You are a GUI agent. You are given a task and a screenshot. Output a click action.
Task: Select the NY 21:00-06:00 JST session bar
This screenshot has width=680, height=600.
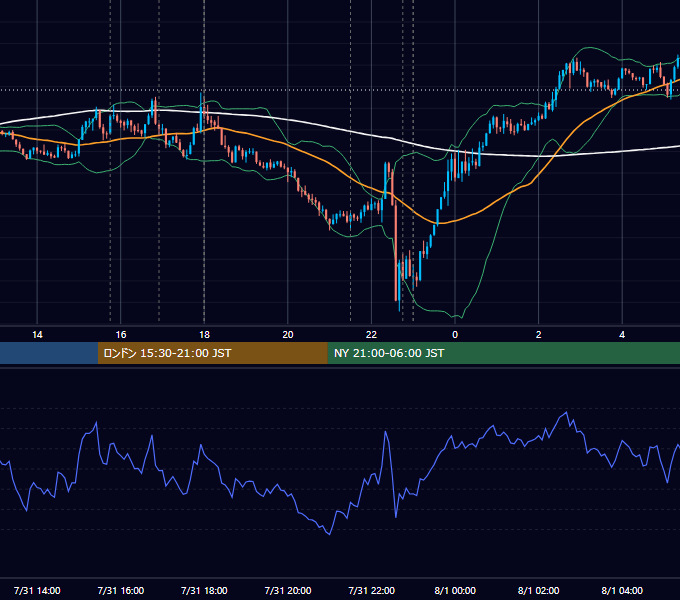coord(503,353)
